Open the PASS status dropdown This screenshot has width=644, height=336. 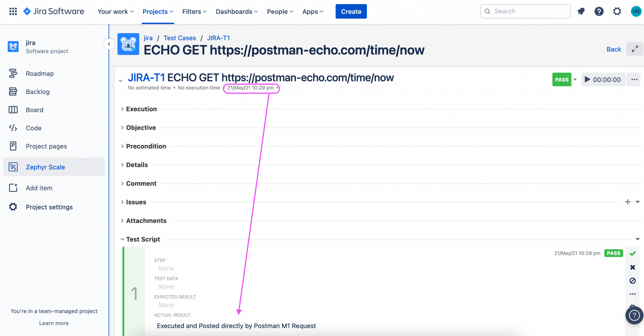[575, 79]
